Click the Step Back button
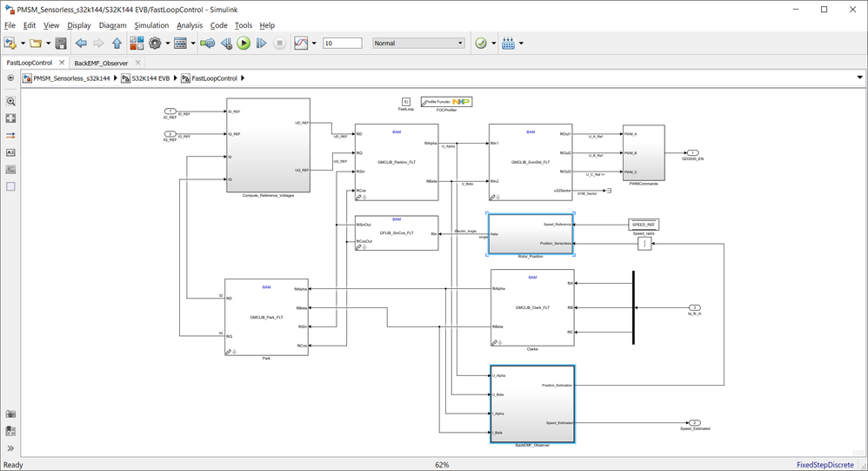The height and width of the screenshot is (471, 868). coord(226,44)
